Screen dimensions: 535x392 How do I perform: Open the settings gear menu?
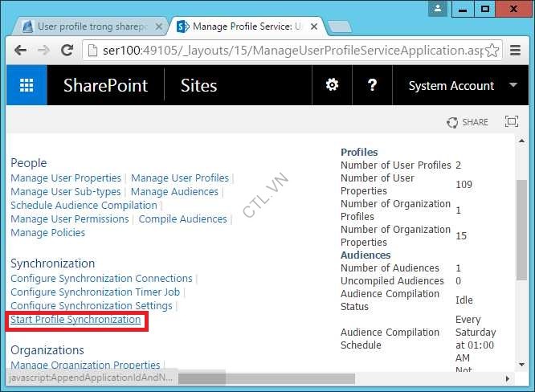(332, 86)
